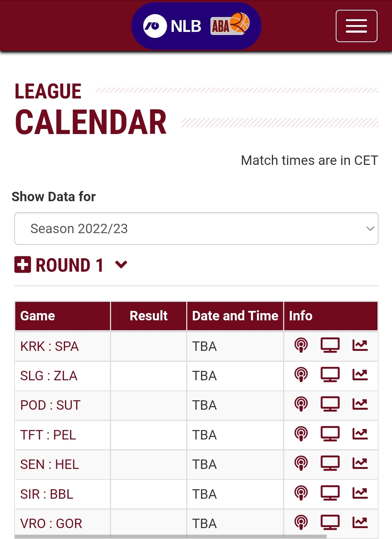Open stats chart icon for SIR : BBL
Viewport: 392px width, 539px height.
[x=360, y=493]
